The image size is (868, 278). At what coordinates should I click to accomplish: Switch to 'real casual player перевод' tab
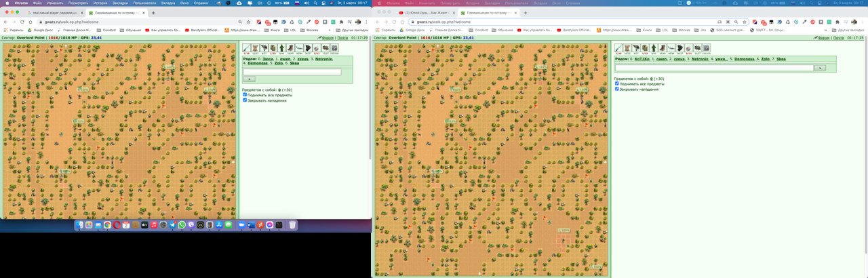(56, 13)
